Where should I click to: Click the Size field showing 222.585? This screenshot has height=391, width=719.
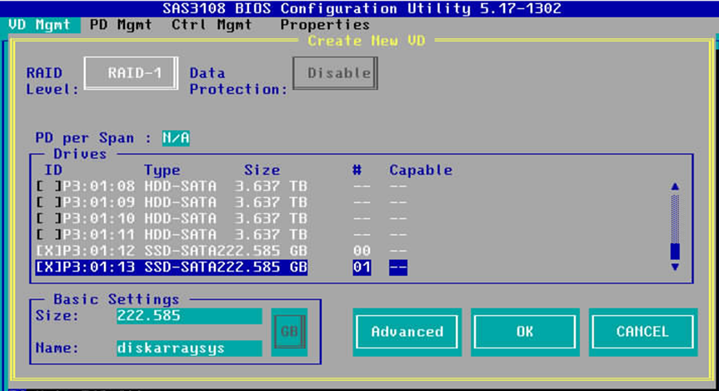[189, 316]
